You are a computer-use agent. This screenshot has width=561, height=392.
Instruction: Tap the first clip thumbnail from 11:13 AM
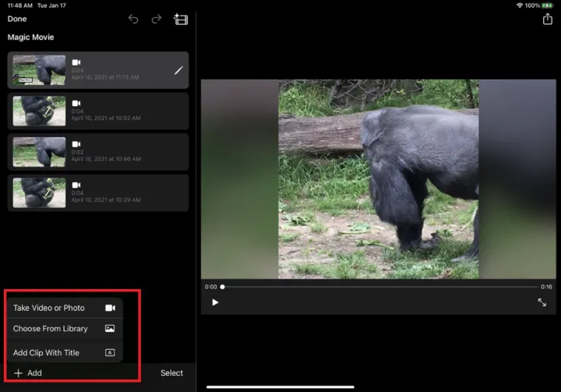point(39,70)
